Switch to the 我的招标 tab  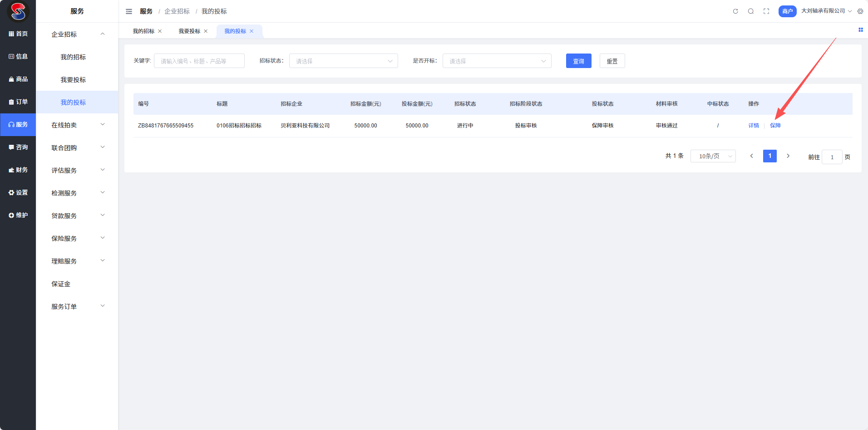(x=143, y=31)
